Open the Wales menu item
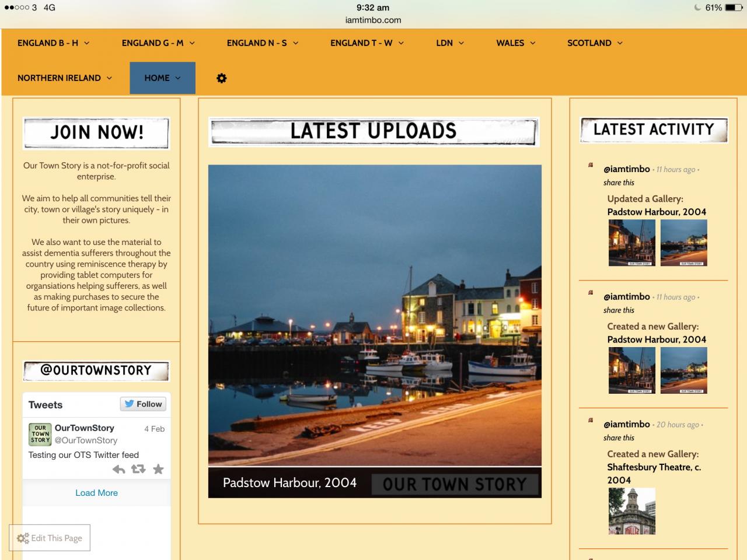Screen dimensions: 747x560 tap(516, 43)
